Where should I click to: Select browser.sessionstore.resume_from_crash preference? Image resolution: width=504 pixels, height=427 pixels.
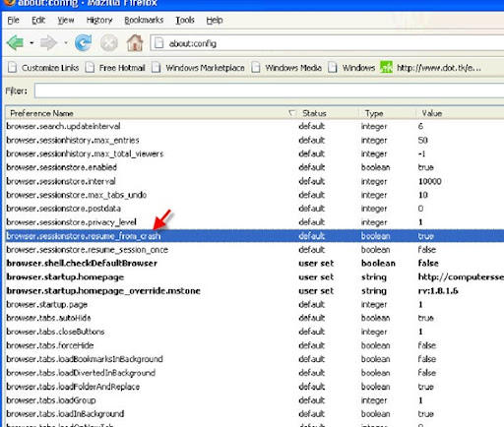255,236
